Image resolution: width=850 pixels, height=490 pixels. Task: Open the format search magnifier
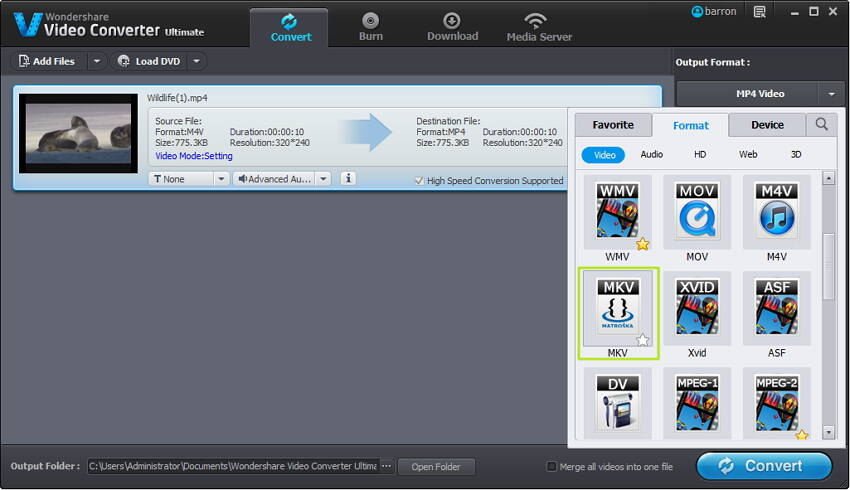(x=821, y=125)
